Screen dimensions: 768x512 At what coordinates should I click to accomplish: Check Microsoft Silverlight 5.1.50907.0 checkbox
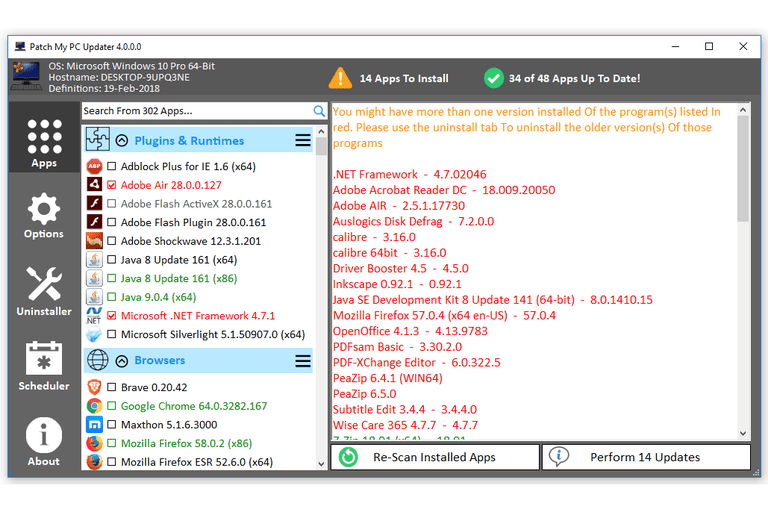[112, 334]
